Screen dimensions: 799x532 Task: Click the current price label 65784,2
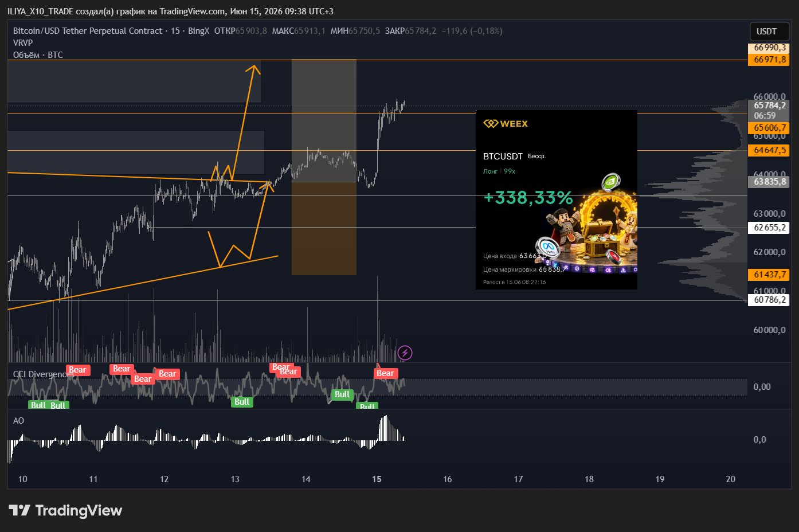(x=769, y=105)
